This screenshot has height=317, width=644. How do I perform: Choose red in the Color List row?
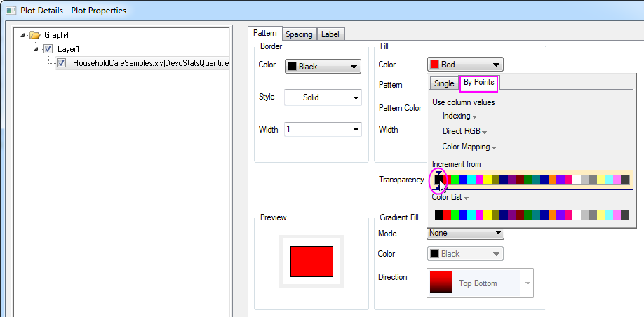448,215
